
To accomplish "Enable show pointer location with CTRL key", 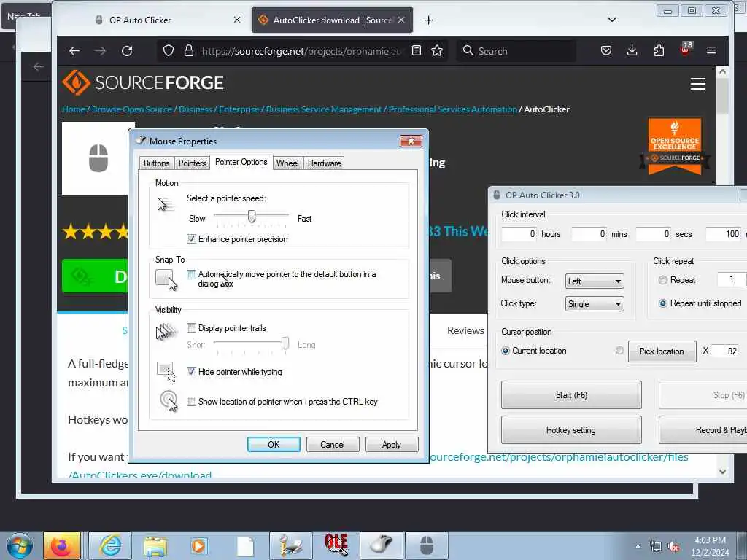I will click(x=191, y=402).
